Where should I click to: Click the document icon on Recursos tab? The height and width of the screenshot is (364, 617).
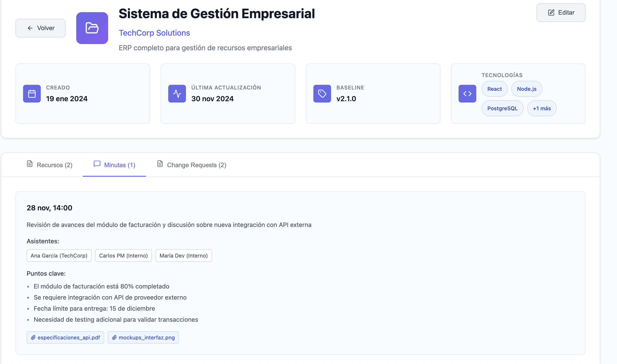click(30, 164)
